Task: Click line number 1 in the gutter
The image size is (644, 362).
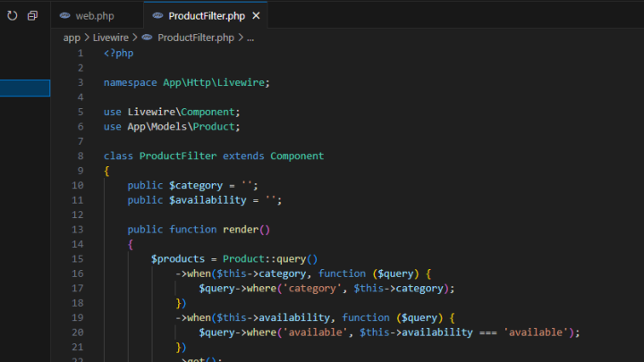Action: (x=80, y=54)
